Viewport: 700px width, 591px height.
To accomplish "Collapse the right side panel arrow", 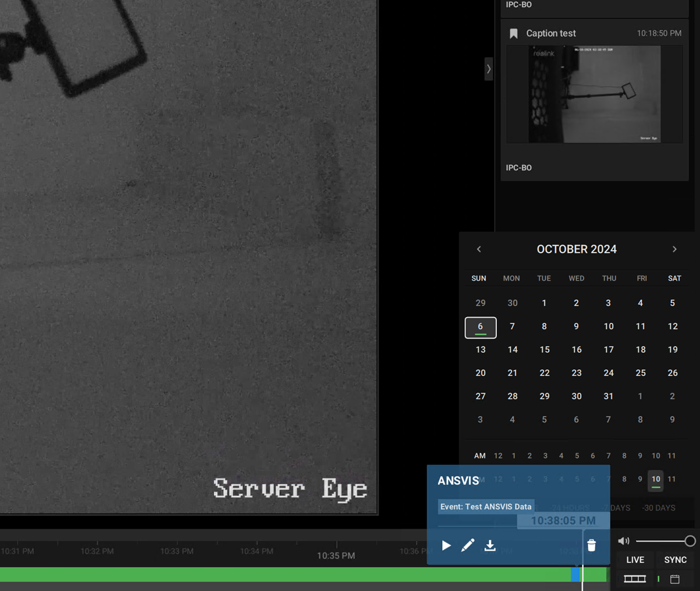I will pos(489,69).
